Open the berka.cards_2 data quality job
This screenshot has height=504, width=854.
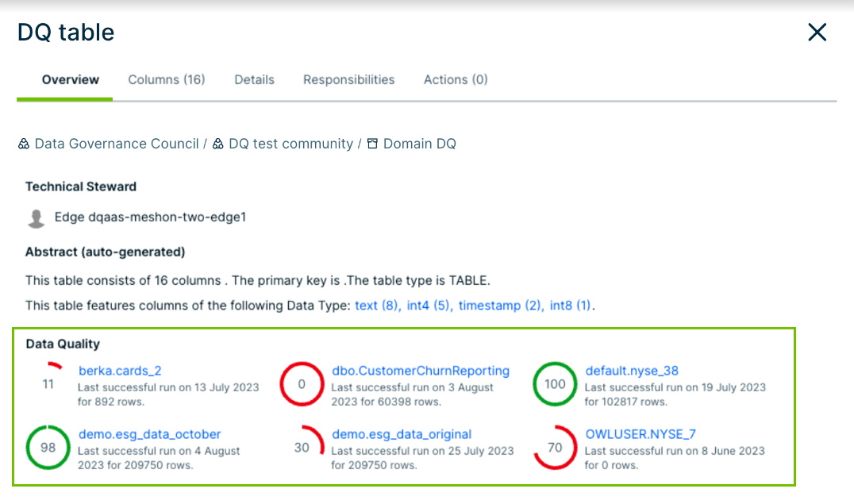[120, 371]
